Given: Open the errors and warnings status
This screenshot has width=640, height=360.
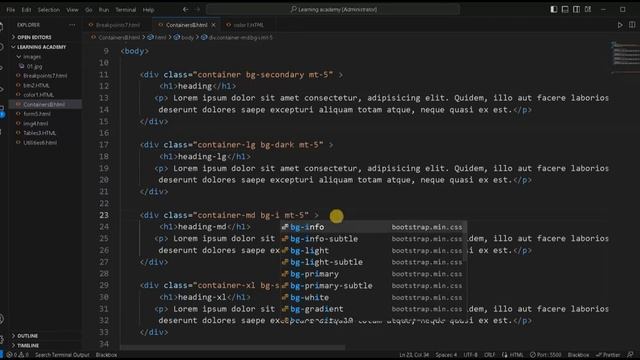Looking at the screenshot, I should [17, 355].
